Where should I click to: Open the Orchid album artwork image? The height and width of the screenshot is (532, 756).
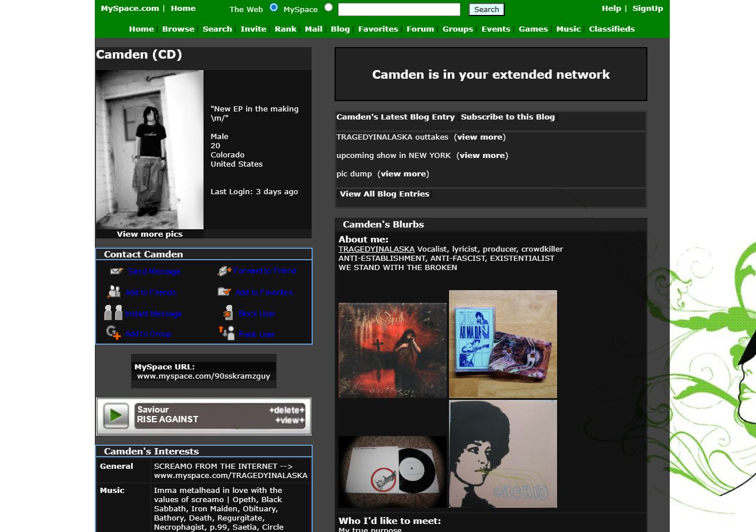(502, 454)
